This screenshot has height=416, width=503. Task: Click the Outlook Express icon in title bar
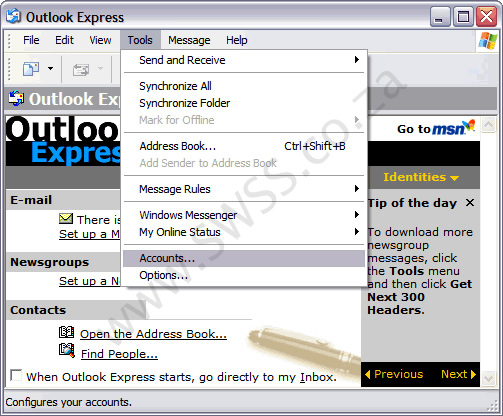(x=14, y=16)
